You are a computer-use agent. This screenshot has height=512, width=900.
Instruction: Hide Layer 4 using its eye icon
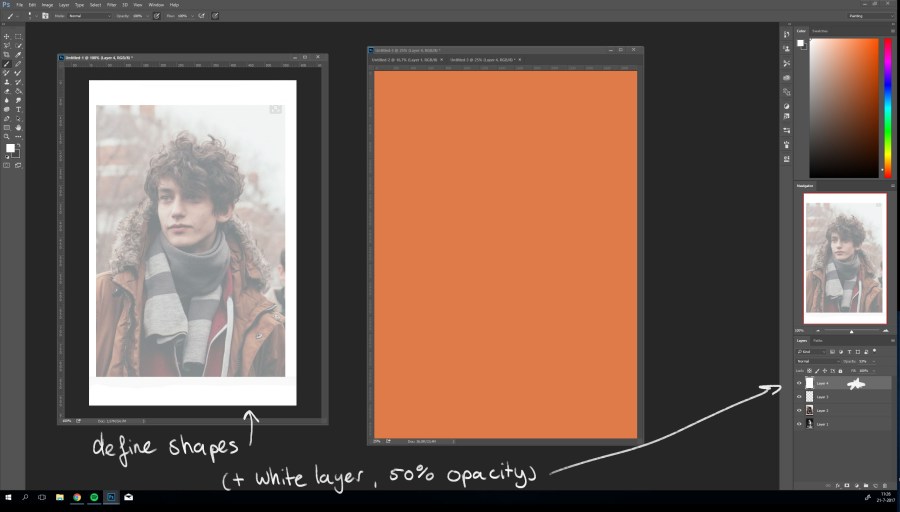pos(799,383)
